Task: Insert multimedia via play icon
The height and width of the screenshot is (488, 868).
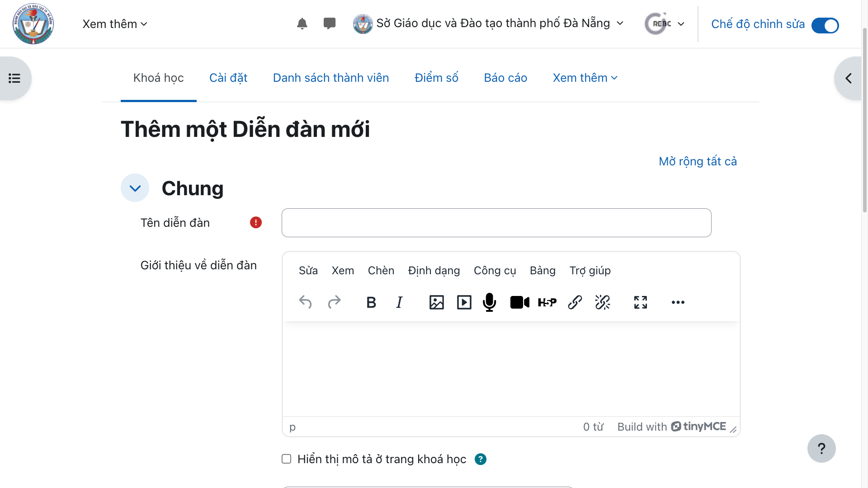Action: [x=464, y=302]
